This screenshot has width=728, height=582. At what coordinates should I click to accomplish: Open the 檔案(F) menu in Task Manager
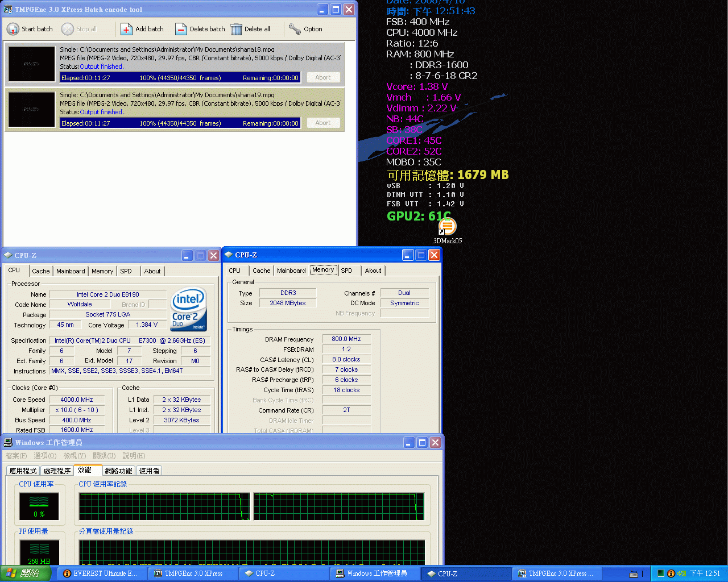coord(16,456)
